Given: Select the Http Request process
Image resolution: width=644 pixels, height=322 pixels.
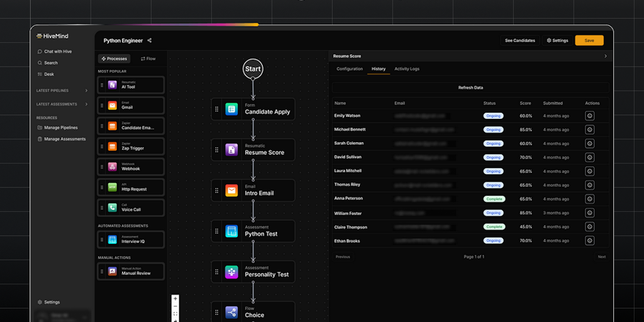Looking at the screenshot, I should 131,187.
